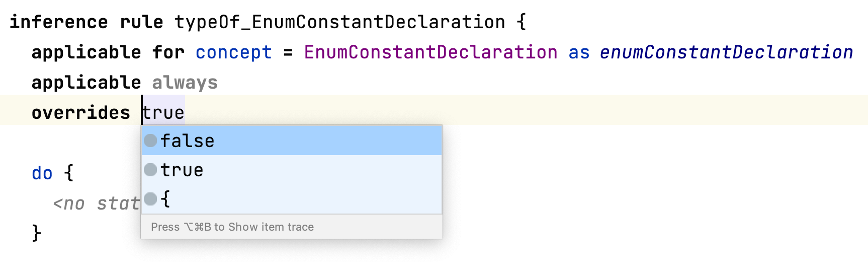
Task: Click the blue as keyword
Action: (x=579, y=52)
